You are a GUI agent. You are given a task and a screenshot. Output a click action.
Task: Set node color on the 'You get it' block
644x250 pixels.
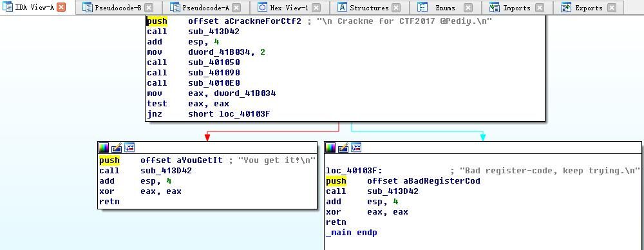[x=104, y=147]
